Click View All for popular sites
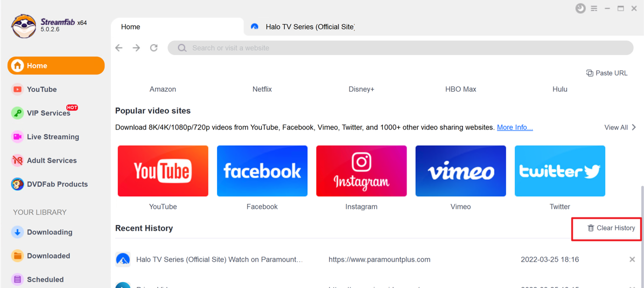Screen dimensions: 644x288 click(x=616, y=127)
